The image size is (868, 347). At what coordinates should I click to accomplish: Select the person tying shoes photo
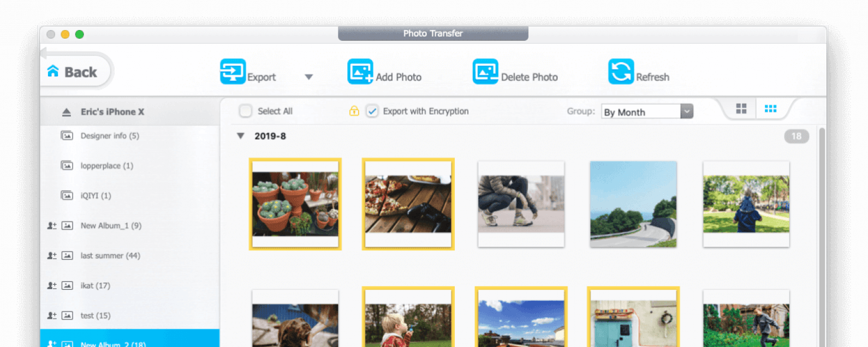pos(521,204)
